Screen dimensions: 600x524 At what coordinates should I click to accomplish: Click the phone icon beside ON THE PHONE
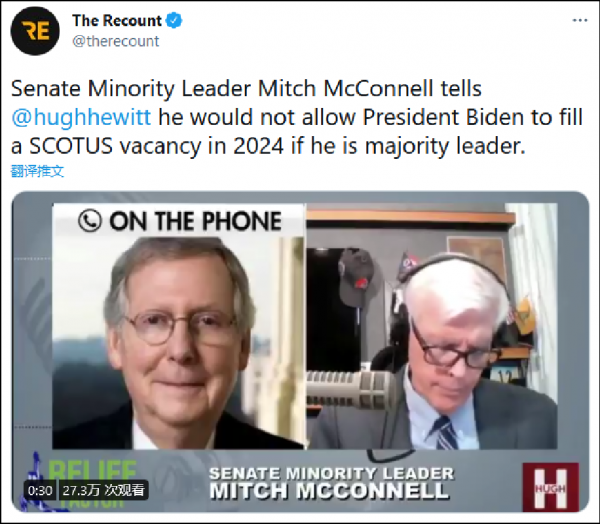(x=90, y=220)
